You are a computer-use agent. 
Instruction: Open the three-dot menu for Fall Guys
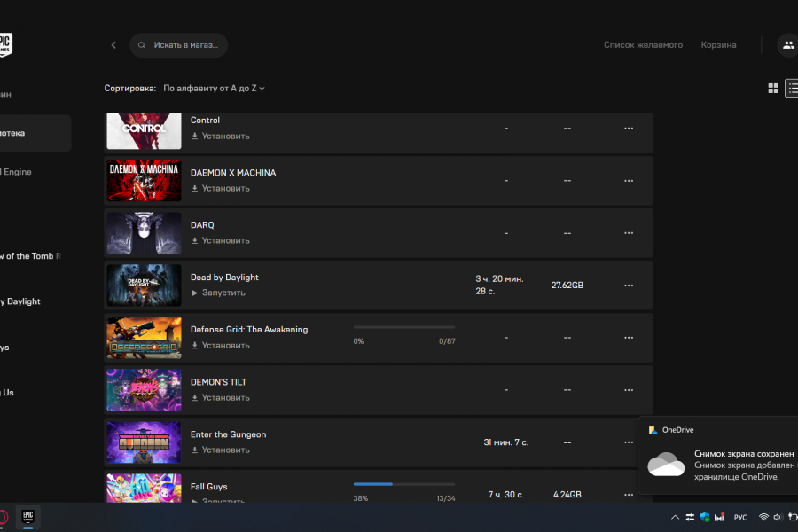pyautogui.click(x=629, y=495)
